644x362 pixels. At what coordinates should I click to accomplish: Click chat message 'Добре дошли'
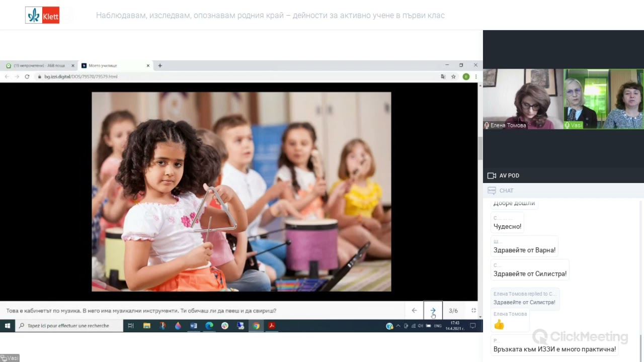pos(514,203)
